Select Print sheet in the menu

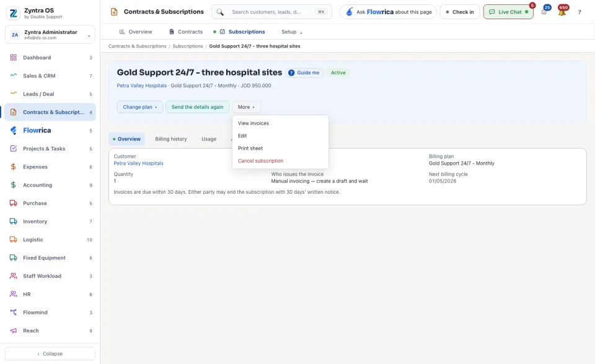coord(280,148)
